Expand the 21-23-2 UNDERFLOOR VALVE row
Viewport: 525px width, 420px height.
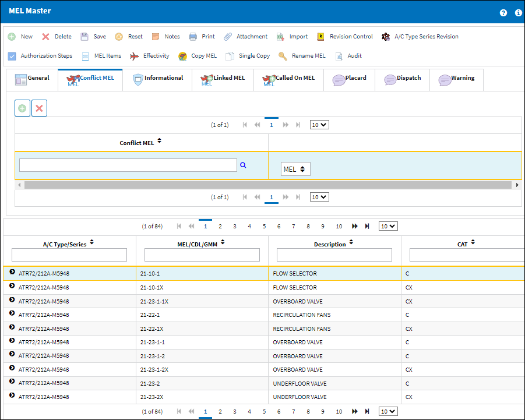pyautogui.click(x=12, y=382)
